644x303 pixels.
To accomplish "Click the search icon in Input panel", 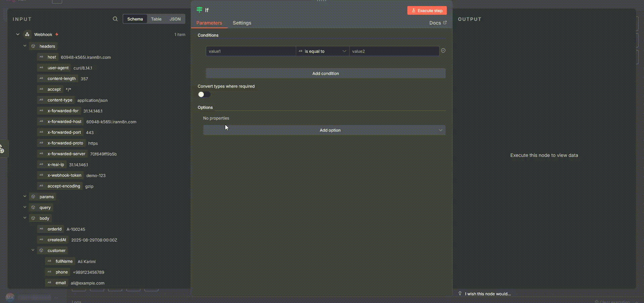I will [115, 19].
